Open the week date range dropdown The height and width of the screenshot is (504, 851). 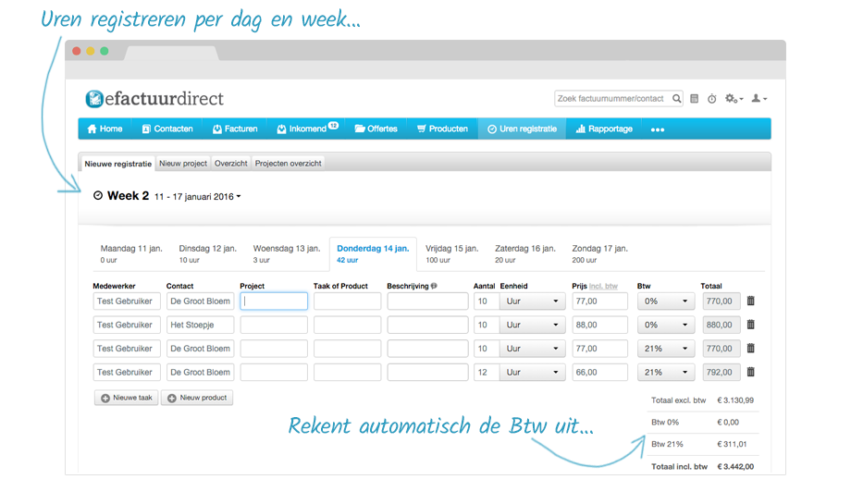click(198, 197)
